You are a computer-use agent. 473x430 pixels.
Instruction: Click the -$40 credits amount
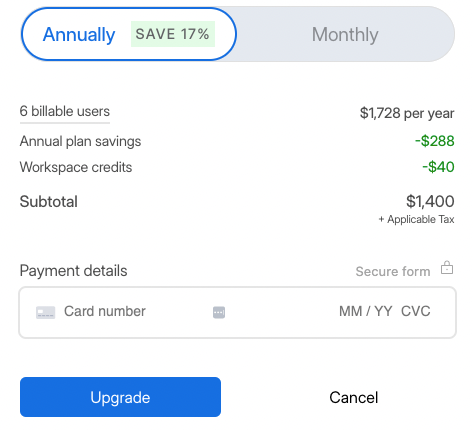438,167
